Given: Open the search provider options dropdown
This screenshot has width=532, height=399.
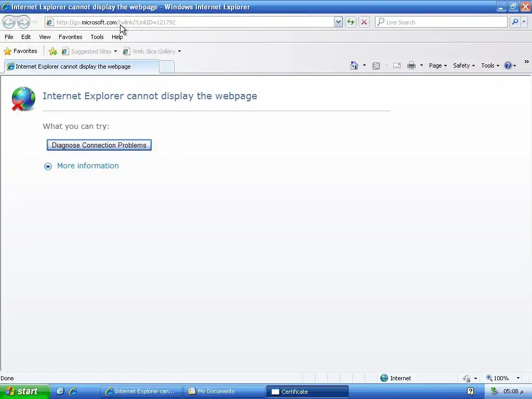Looking at the screenshot, I should 524,22.
